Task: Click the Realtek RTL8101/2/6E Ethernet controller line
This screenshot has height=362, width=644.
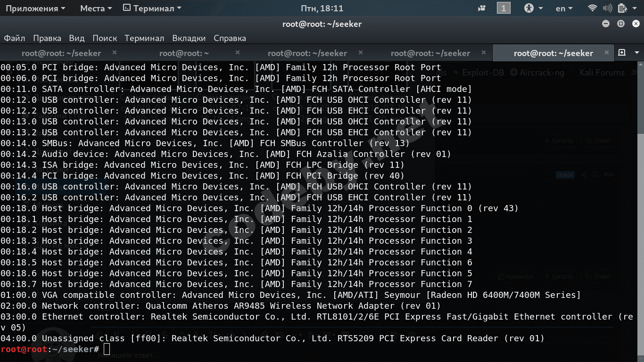Action: (x=317, y=322)
